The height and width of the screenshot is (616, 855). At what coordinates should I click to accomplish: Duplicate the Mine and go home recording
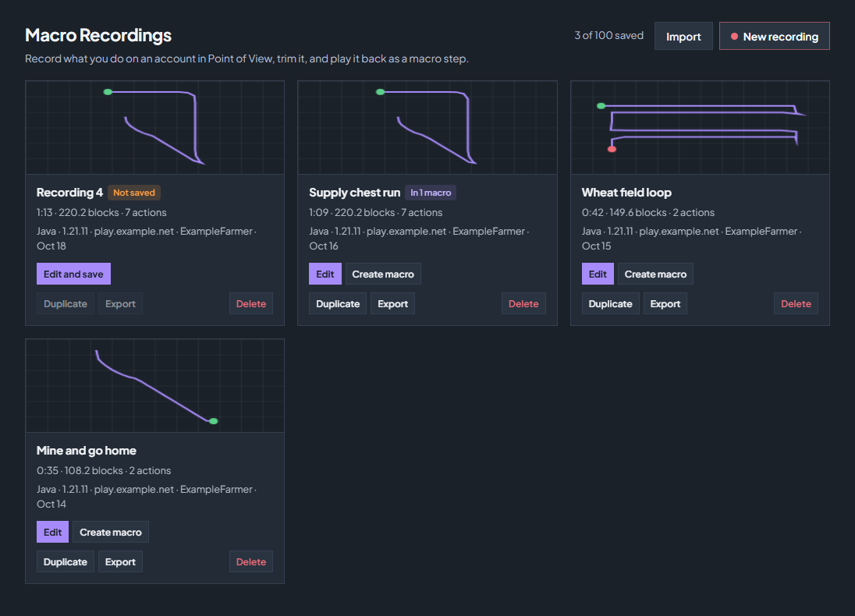point(66,562)
